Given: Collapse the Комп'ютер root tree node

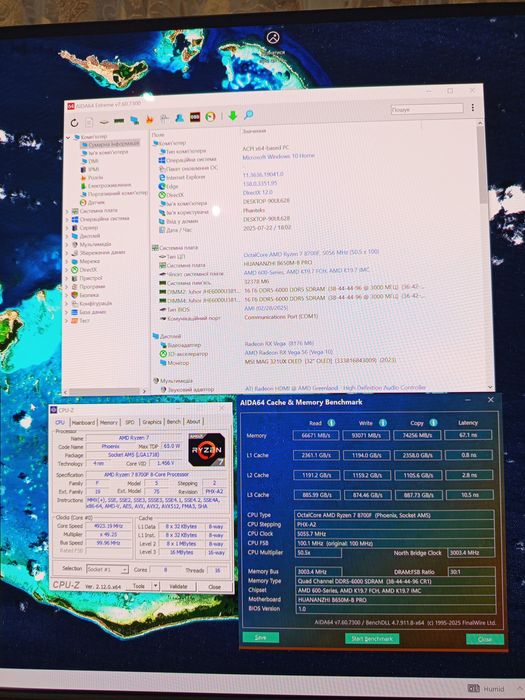Looking at the screenshot, I should [68, 138].
